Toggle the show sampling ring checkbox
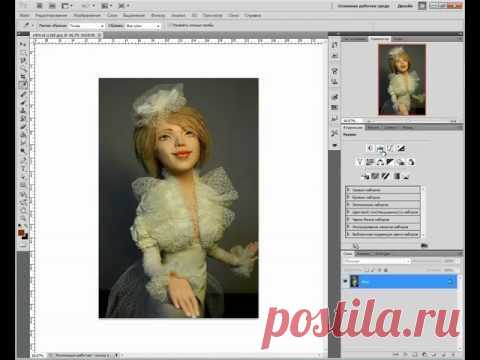The height and width of the screenshot is (360, 480). pos(169,25)
